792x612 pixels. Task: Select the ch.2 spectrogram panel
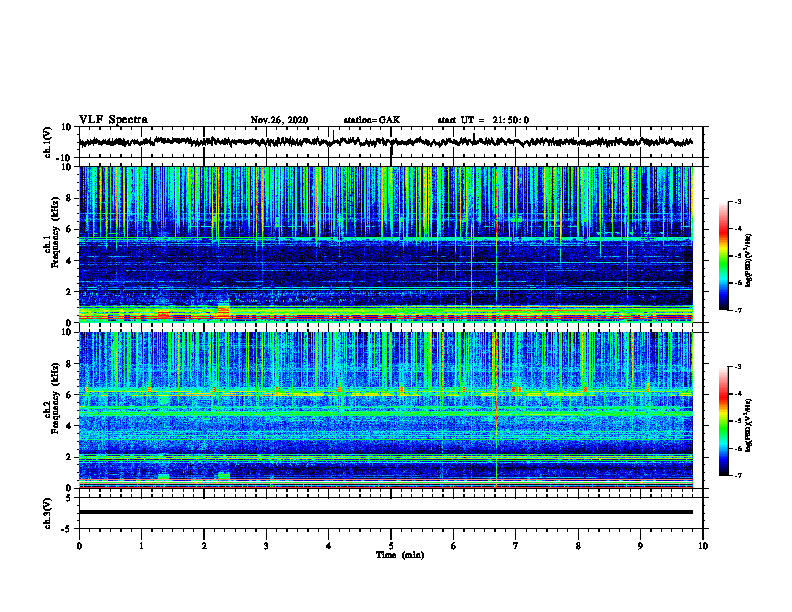(x=385, y=410)
